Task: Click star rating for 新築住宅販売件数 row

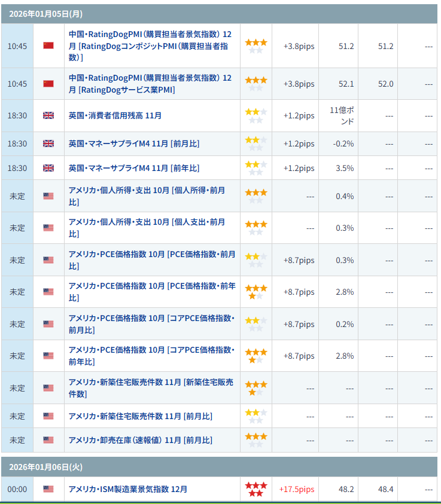Action: click(256, 387)
